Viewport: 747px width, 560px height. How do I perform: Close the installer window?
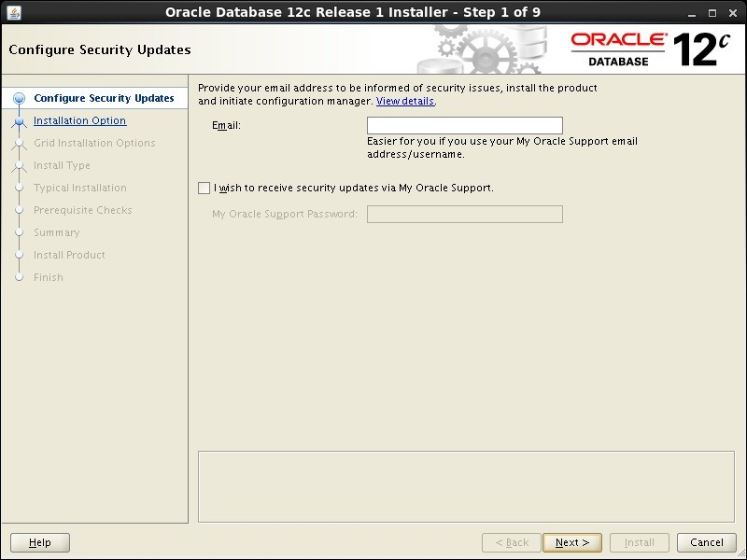tap(733, 13)
